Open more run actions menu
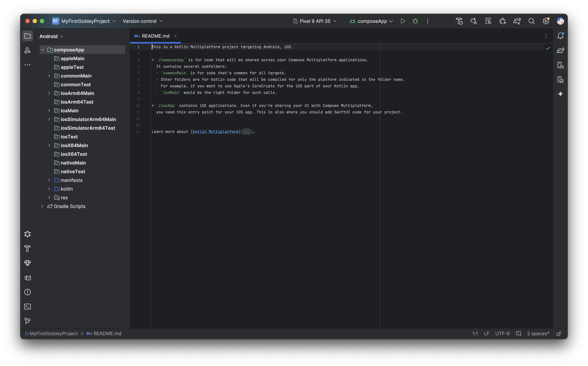The height and width of the screenshot is (366, 588). 427,21
